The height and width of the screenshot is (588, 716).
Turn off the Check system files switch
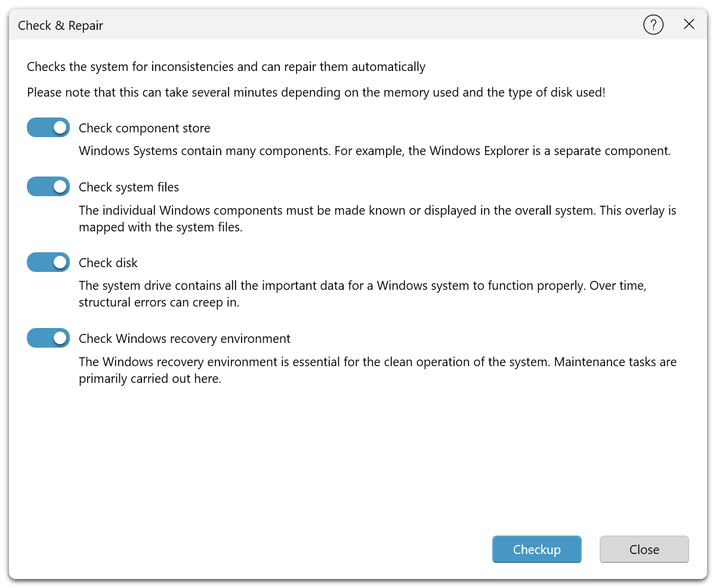(x=48, y=187)
